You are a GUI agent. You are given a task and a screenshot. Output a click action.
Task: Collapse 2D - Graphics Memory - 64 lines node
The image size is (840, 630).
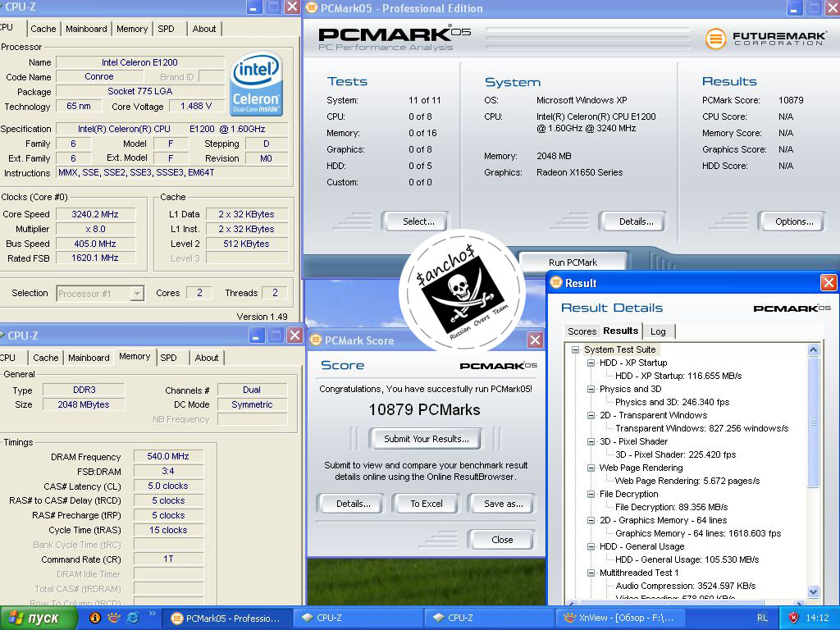click(x=591, y=520)
